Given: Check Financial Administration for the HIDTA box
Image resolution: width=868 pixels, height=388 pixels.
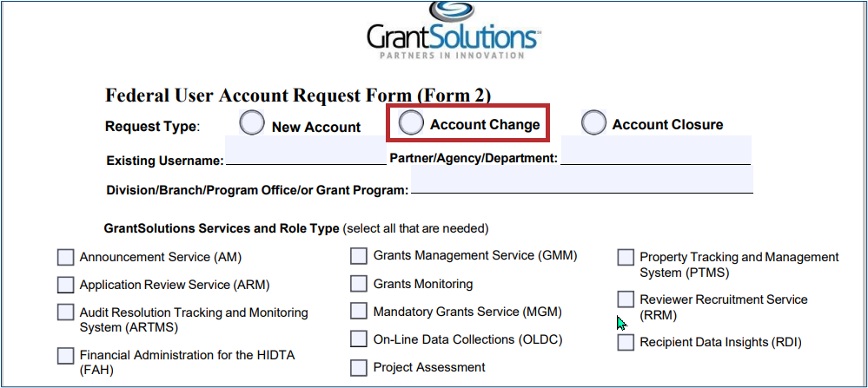Looking at the screenshot, I should tap(66, 355).
